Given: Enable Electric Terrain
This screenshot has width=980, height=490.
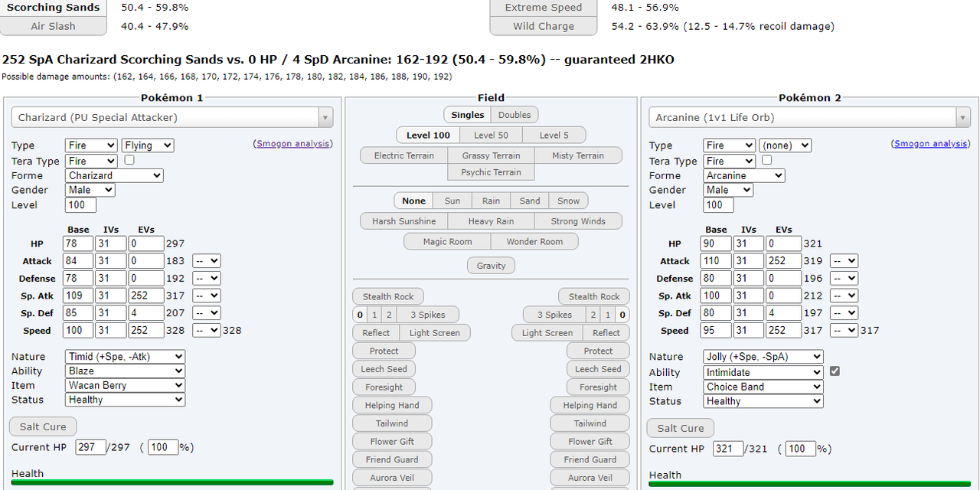Looking at the screenshot, I should coord(403,155).
